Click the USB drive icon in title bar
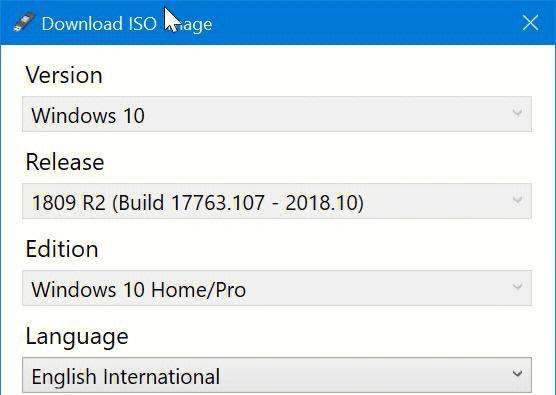 point(24,22)
